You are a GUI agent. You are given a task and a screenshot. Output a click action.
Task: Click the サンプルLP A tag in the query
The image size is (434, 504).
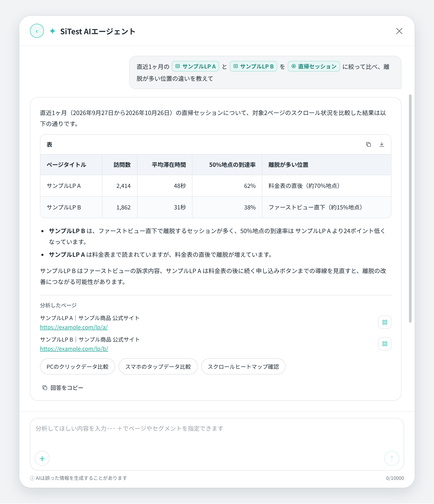coord(195,67)
